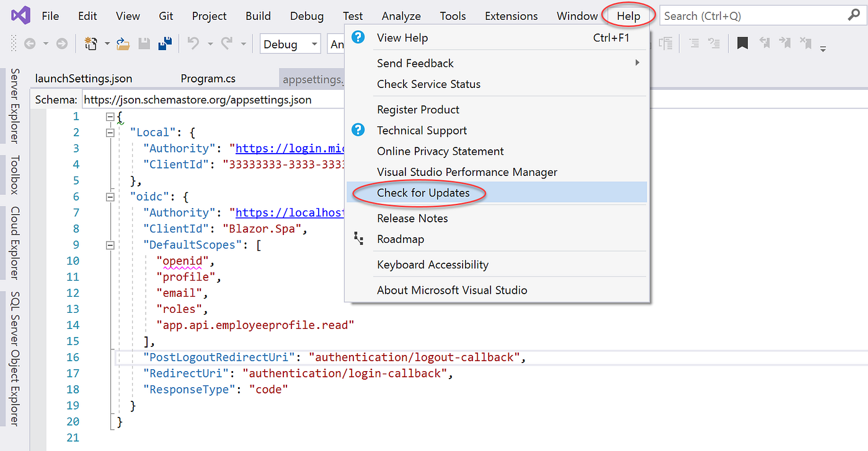Click the https://login.mi hyperlink on line 3
868x451 pixels.
(x=289, y=148)
